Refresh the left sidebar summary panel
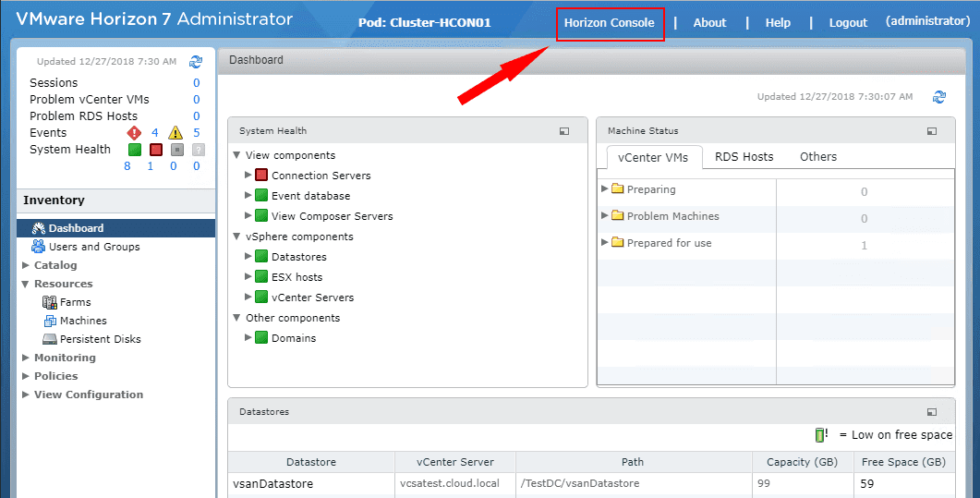Screen dimensions: 980x498 [x=196, y=61]
